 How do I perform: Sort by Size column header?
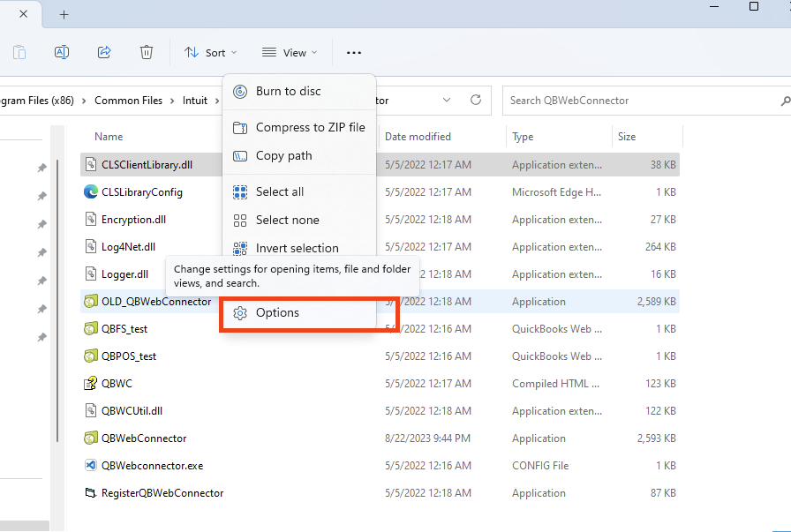pyautogui.click(x=627, y=137)
